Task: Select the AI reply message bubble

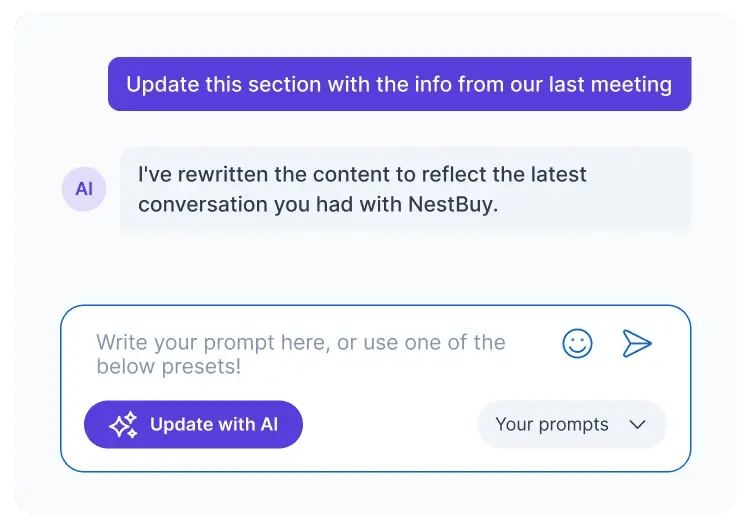Action: tap(405, 189)
